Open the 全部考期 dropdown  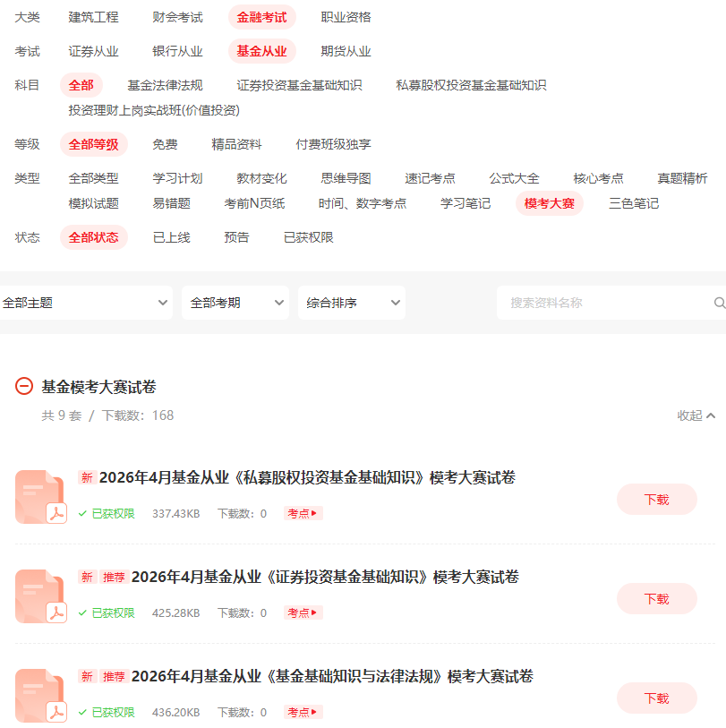[x=235, y=303]
